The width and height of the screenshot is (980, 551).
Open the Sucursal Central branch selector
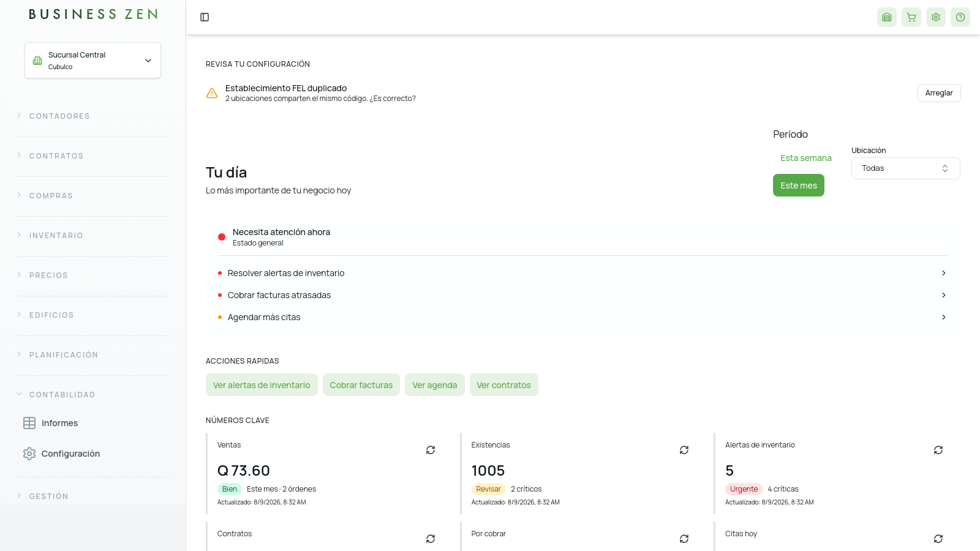(92, 60)
